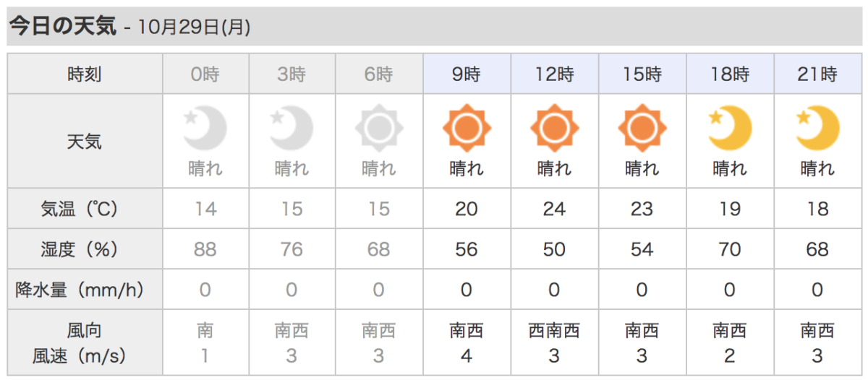Click the orange sun icon under 9時
The image size is (868, 380).
pyautogui.click(x=467, y=129)
